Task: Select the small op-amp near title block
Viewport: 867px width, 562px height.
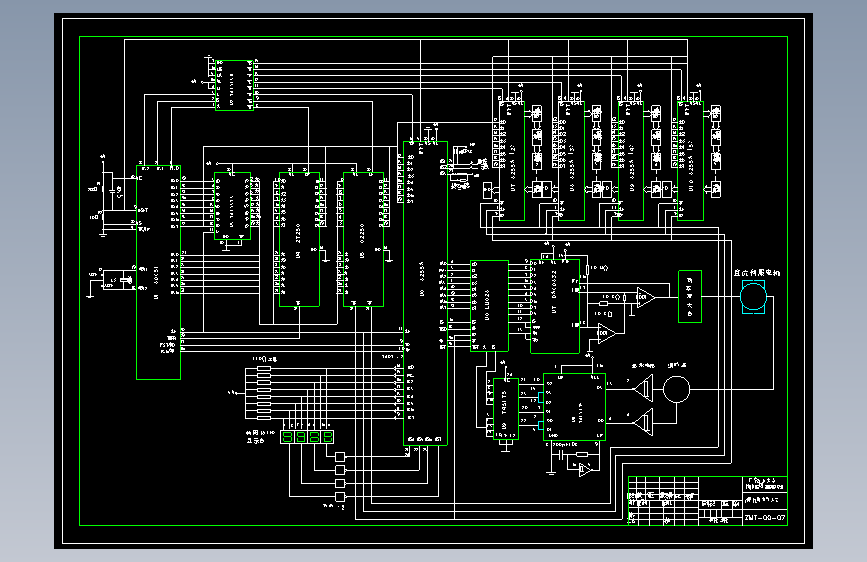Action: (x=584, y=470)
